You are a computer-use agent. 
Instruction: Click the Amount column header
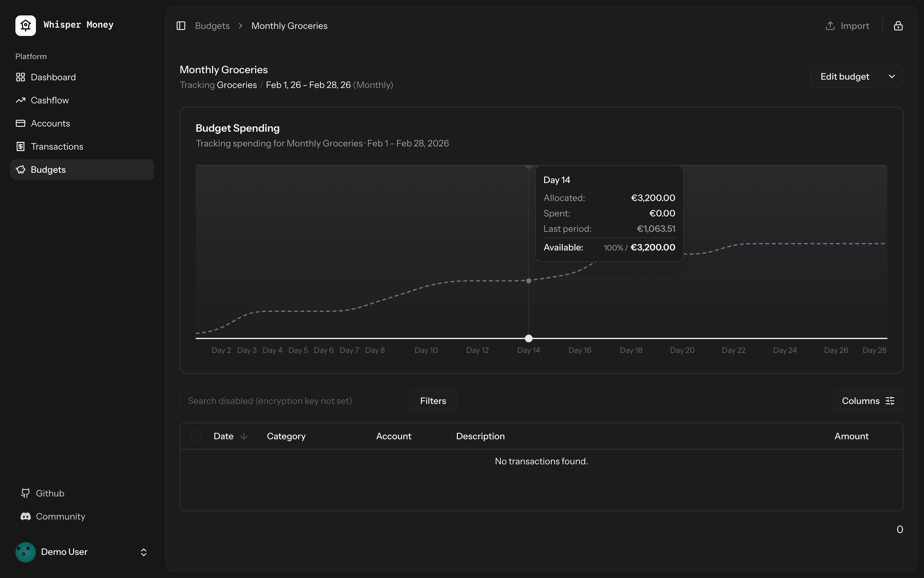click(x=851, y=436)
